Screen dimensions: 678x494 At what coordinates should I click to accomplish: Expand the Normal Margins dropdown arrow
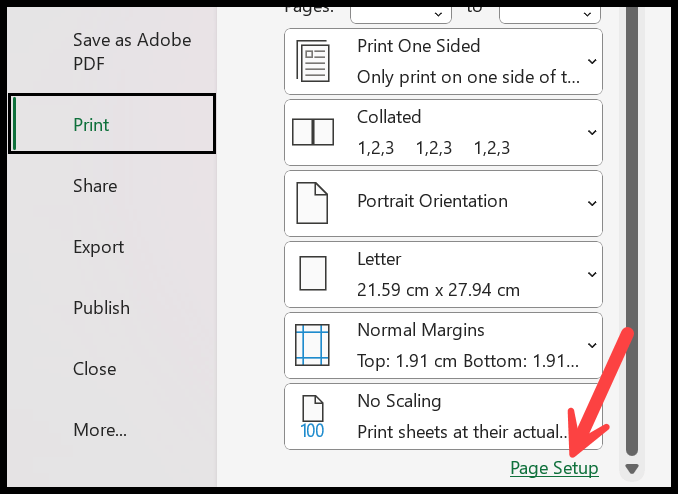[x=592, y=345]
